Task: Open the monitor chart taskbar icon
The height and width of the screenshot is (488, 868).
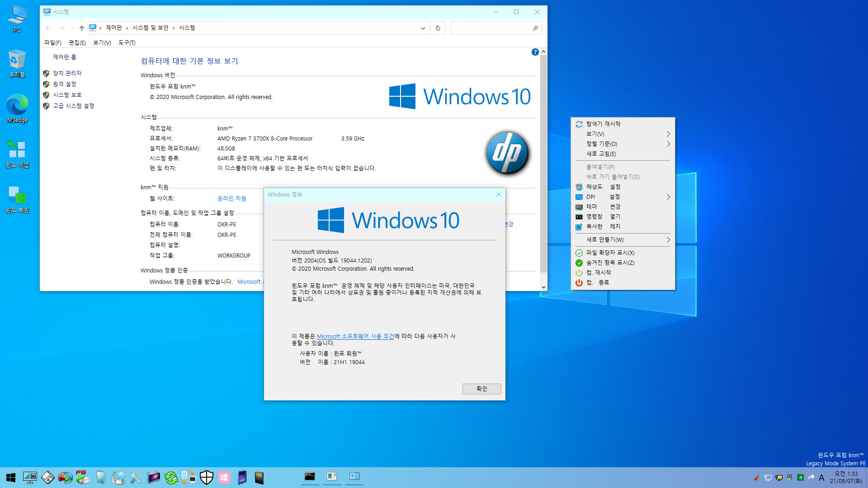Action: [30, 478]
